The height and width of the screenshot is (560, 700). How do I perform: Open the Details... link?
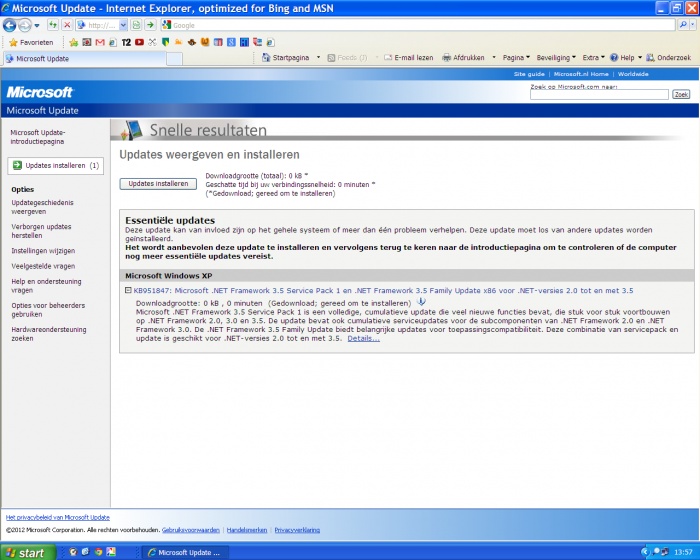[363, 339]
